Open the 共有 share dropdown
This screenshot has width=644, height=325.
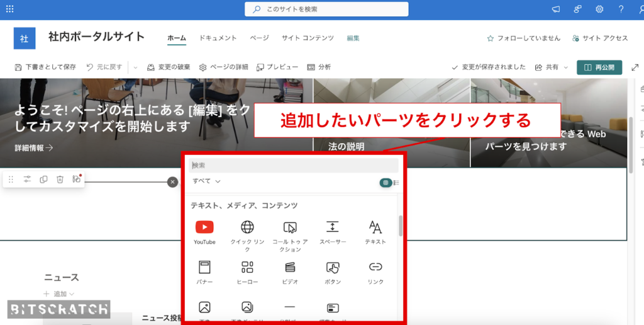(551, 67)
